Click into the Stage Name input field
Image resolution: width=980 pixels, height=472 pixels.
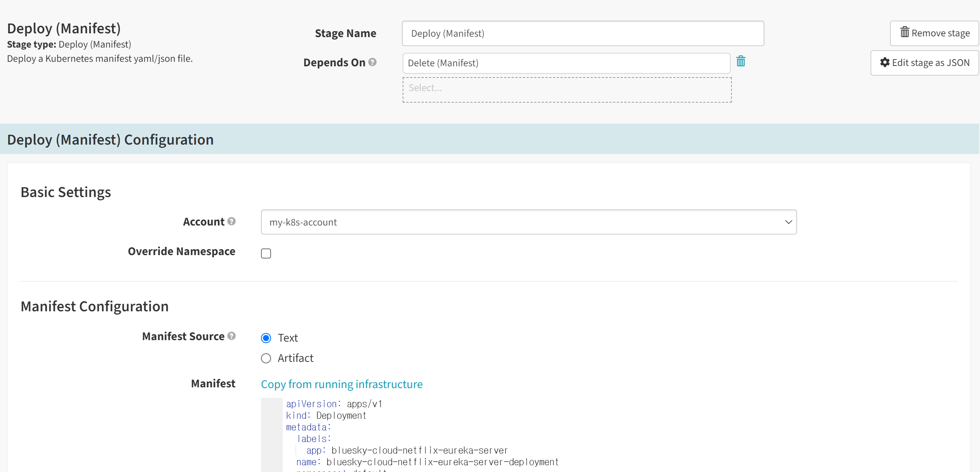coord(583,33)
